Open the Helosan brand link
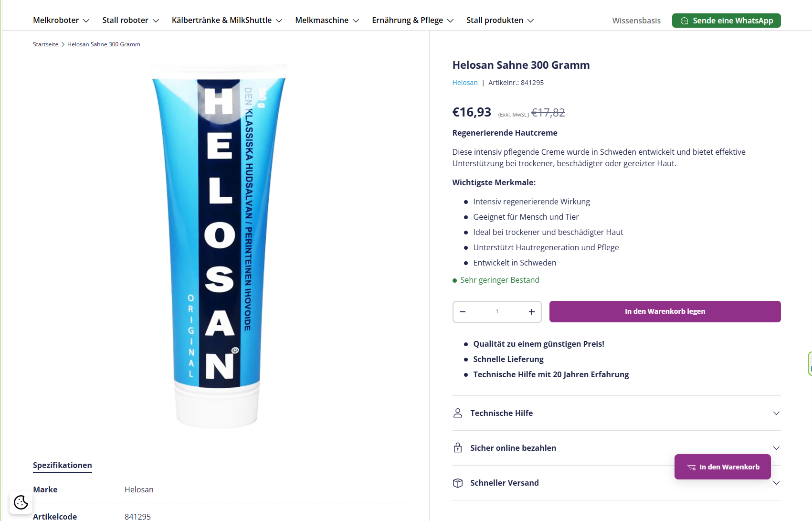 click(x=464, y=83)
